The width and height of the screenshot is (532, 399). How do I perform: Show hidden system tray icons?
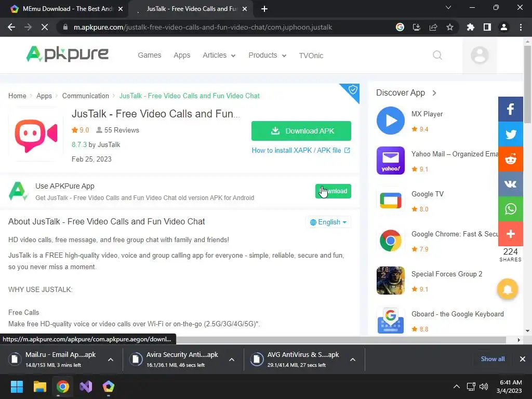(x=457, y=387)
